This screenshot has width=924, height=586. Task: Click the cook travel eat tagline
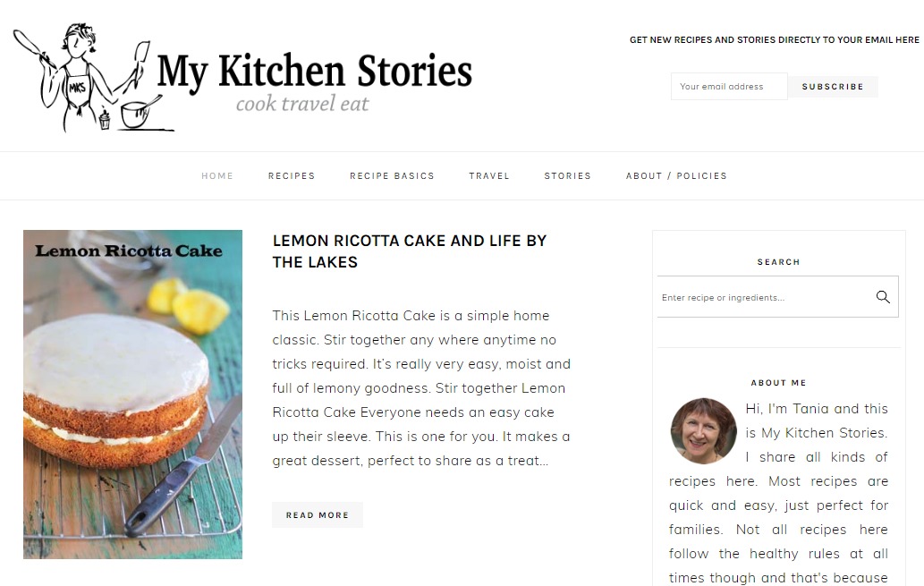pos(301,105)
